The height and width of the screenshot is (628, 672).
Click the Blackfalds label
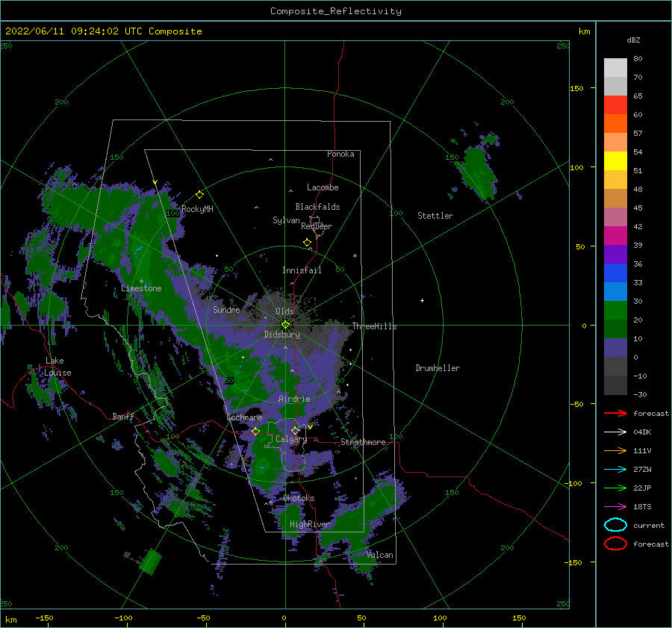pos(317,207)
